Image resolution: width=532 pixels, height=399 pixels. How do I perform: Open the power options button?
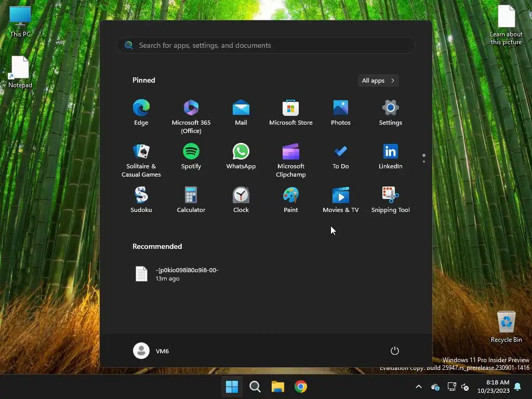pos(395,351)
